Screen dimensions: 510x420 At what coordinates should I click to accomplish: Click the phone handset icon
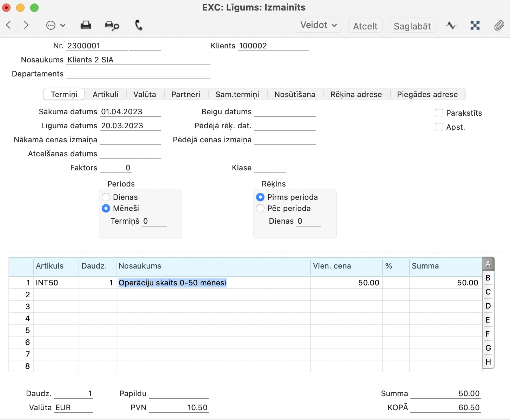point(139,25)
